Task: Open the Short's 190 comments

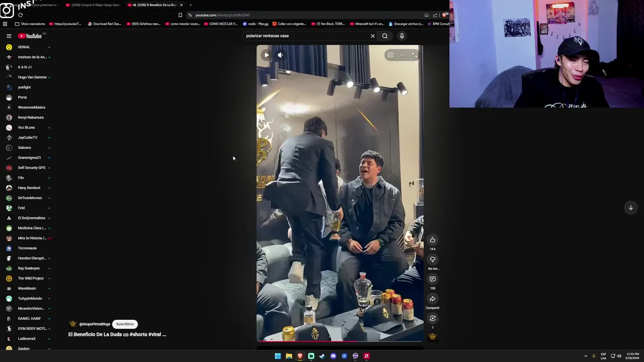Action: 432,279
